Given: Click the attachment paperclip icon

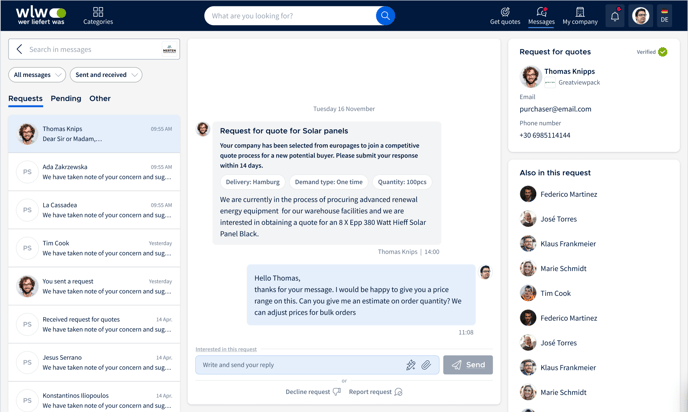Looking at the screenshot, I should click(426, 365).
